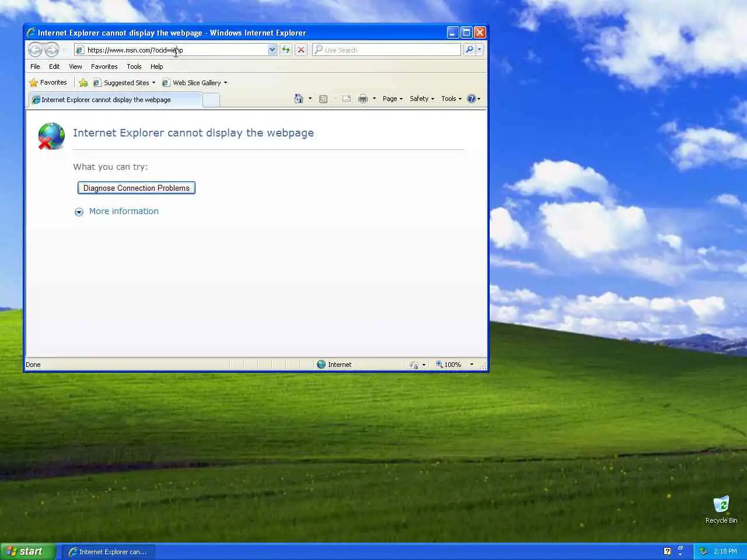The height and width of the screenshot is (560, 747).
Task: Open the File menu
Action: tap(35, 66)
